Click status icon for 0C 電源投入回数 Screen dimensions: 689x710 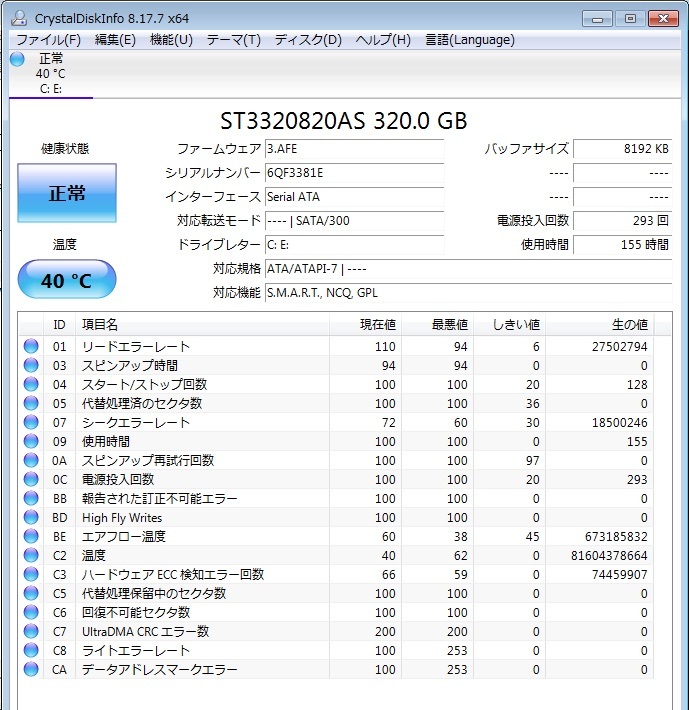pos(31,479)
